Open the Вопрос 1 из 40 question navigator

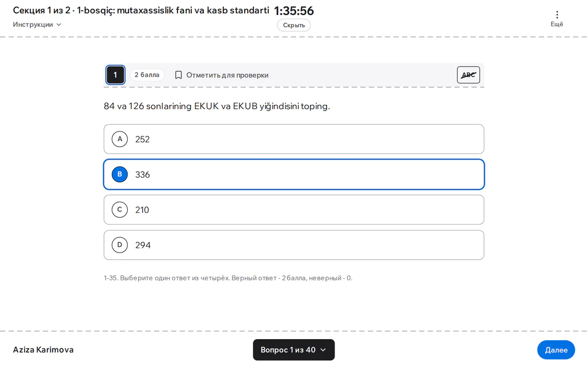pos(293,350)
